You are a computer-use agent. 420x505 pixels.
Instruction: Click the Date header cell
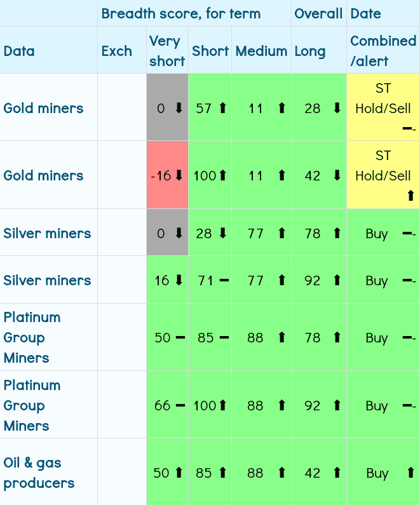pos(366,13)
